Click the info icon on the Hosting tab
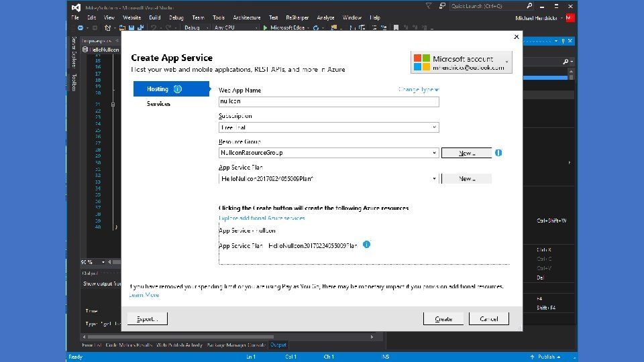The width and height of the screenshot is (644, 362). click(178, 88)
